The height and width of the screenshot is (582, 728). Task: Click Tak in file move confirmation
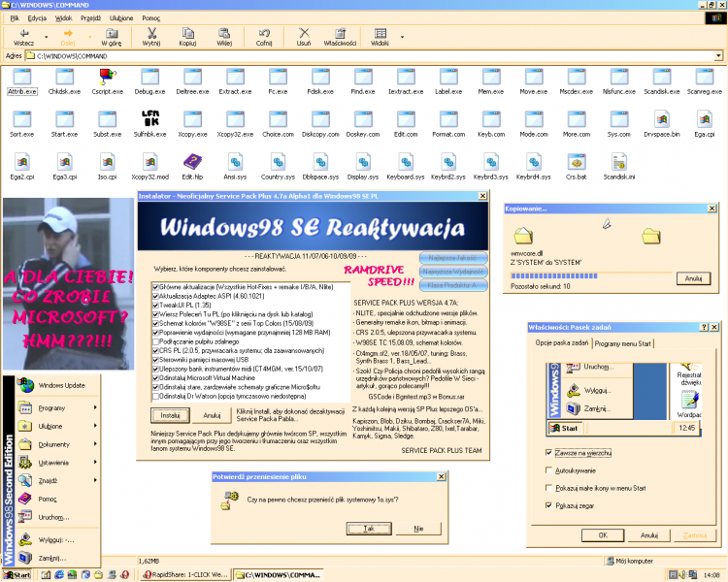(369, 529)
